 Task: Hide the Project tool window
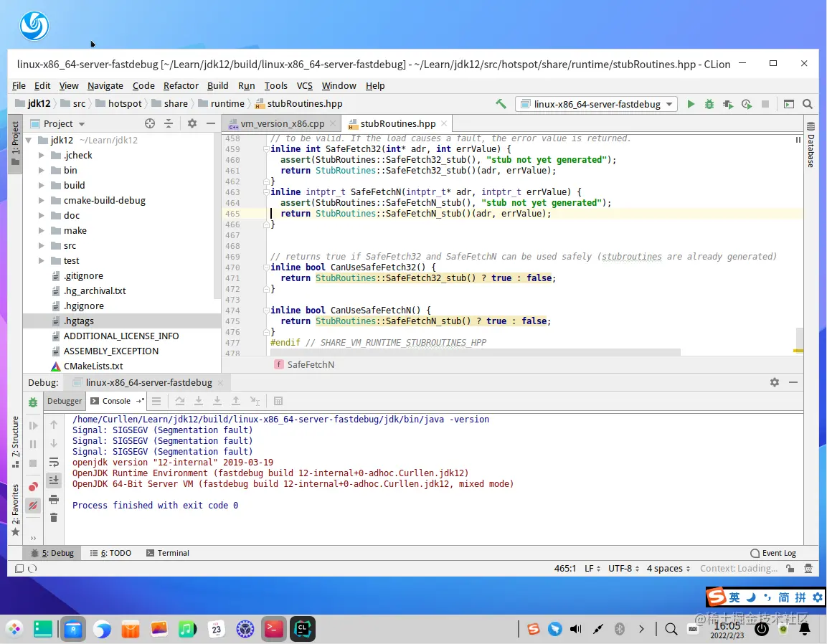click(210, 123)
